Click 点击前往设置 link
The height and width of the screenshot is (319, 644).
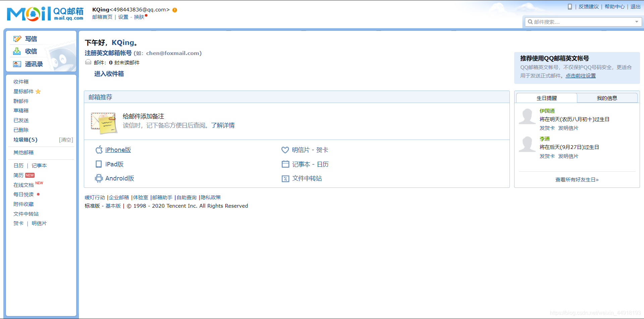pyautogui.click(x=581, y=76)
